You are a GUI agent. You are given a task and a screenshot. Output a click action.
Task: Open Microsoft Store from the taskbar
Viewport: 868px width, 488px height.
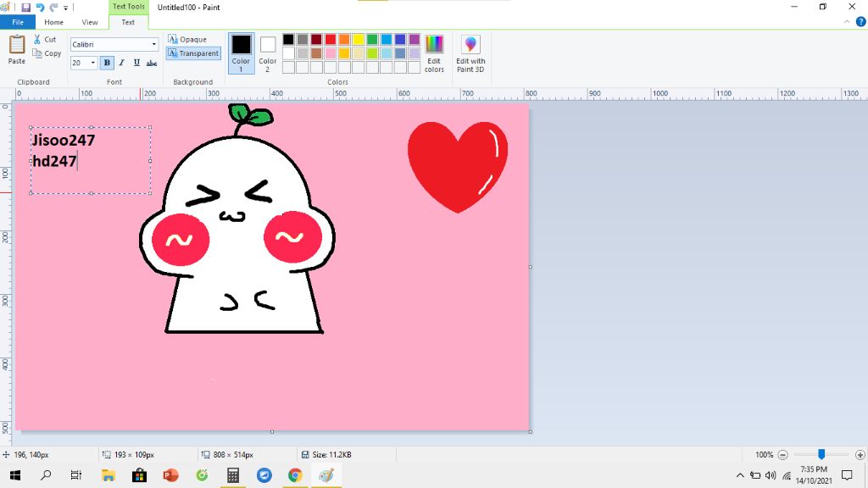pyautogui.click(x=139, y=475)
